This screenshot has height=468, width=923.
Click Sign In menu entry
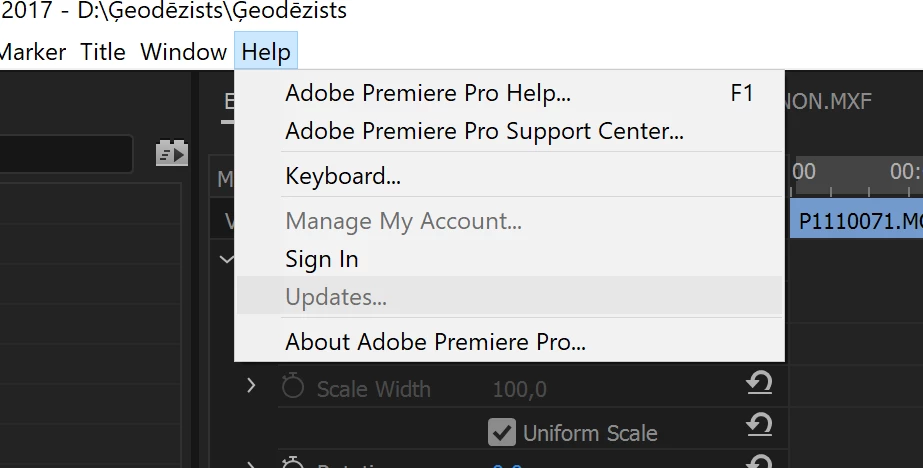[322, 259]
